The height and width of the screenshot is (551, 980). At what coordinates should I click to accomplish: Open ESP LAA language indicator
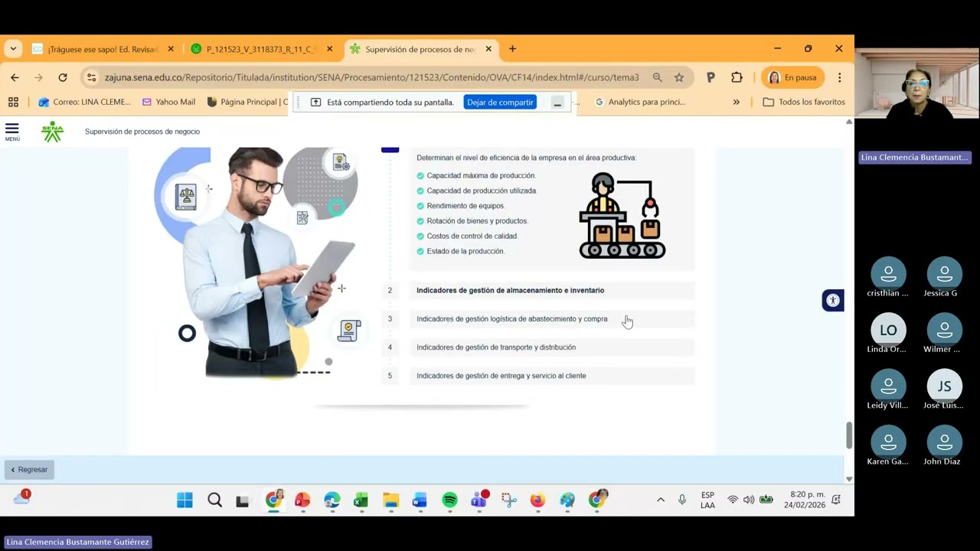click(707, 500)
